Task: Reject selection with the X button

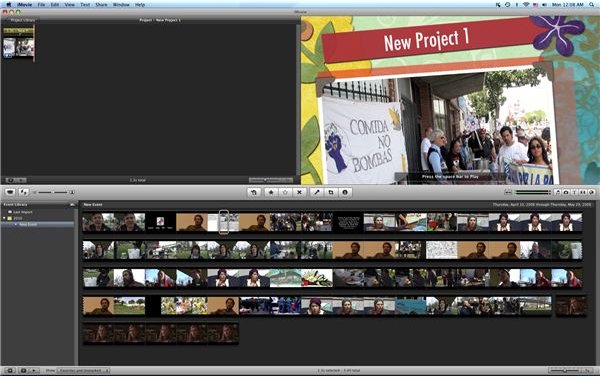Action: (x=299, y=192)
